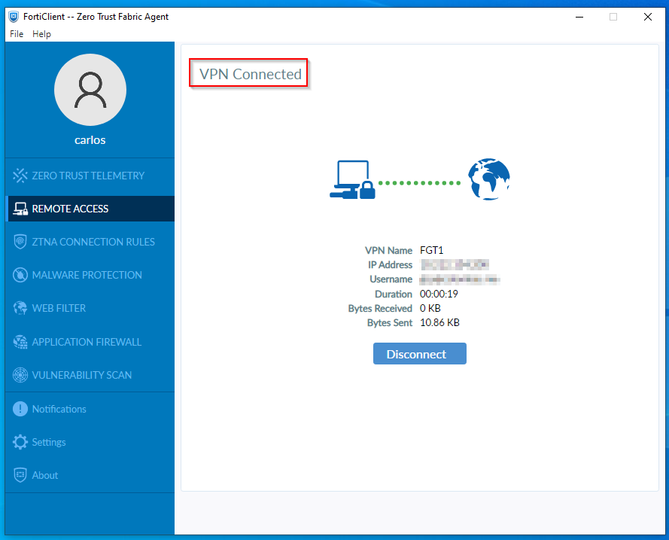Show Notifications page
Image resolution: width=669 pixels, height=540 pixels.
coord(59,409)
